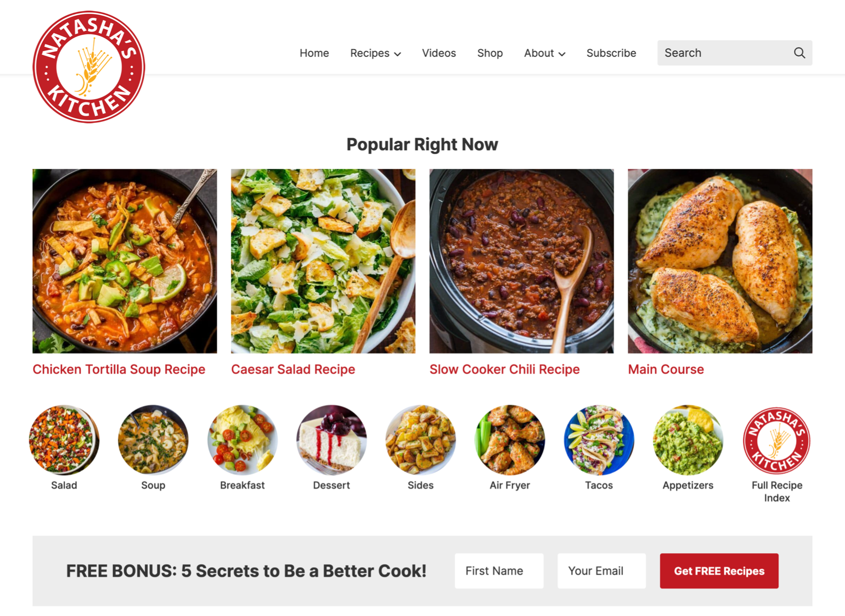Click into the Your Email field

pyautogui.click(x=602, y=571)
